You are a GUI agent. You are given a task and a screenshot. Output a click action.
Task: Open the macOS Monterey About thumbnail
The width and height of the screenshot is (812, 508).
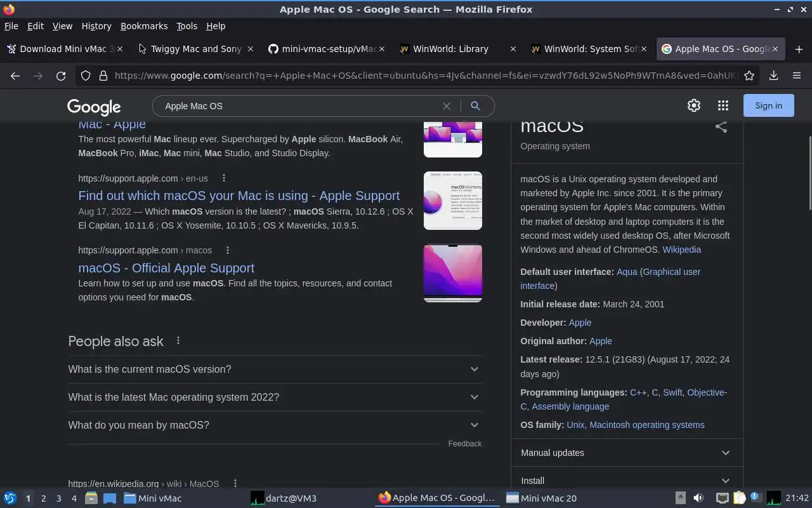[x=453, y=201]
